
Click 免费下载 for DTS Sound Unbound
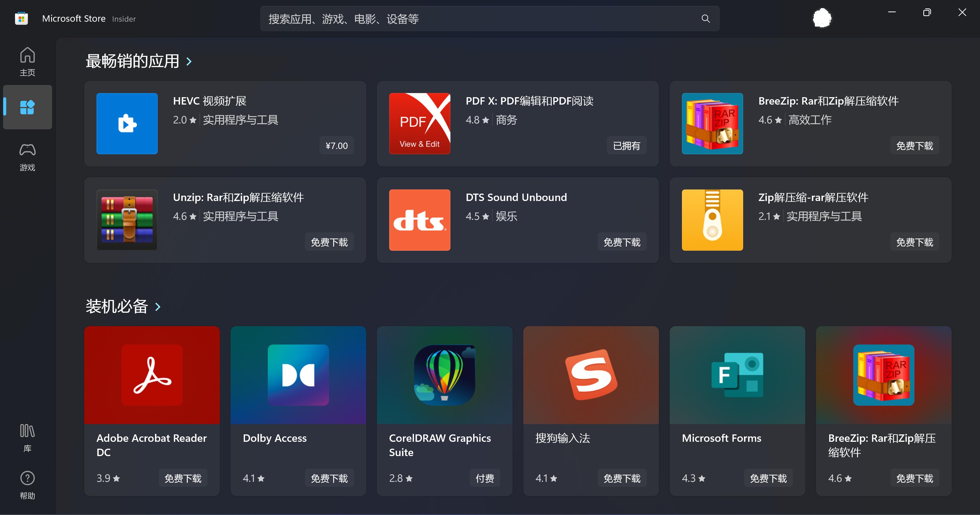point(622,242)
